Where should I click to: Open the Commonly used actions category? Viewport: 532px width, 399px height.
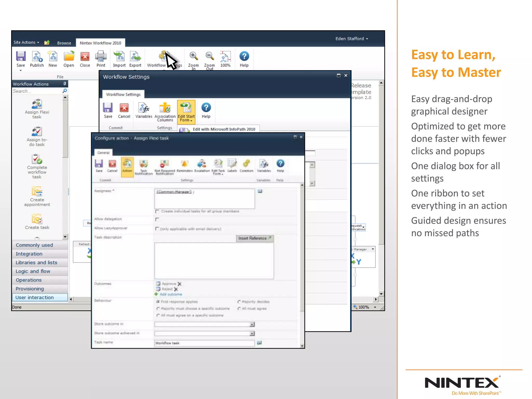40,245
